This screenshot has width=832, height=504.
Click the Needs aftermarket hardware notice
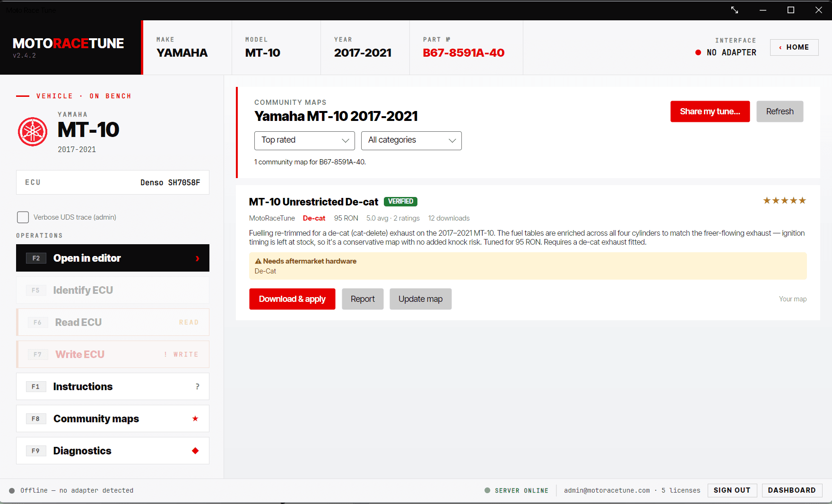528,266
